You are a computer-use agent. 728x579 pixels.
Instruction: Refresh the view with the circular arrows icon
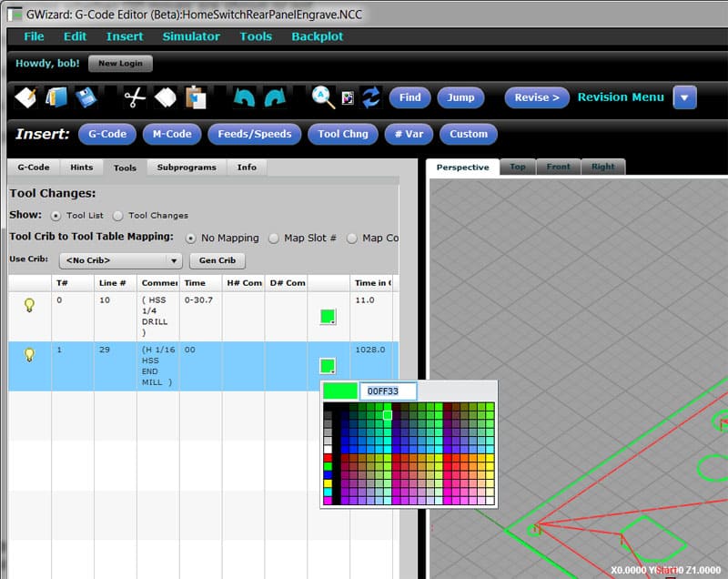click(x=370, y=97)
